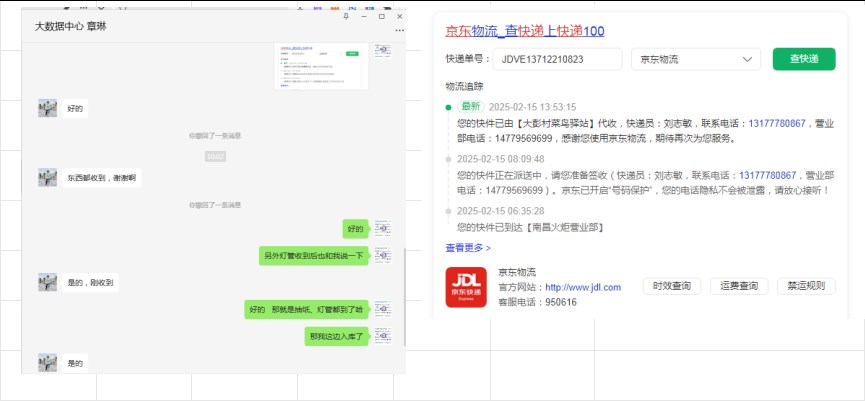Click the message 另外灯管收到后也和我说一下
Screen dimensions: 865x401
pyautogui.click(x=313, y=256)
